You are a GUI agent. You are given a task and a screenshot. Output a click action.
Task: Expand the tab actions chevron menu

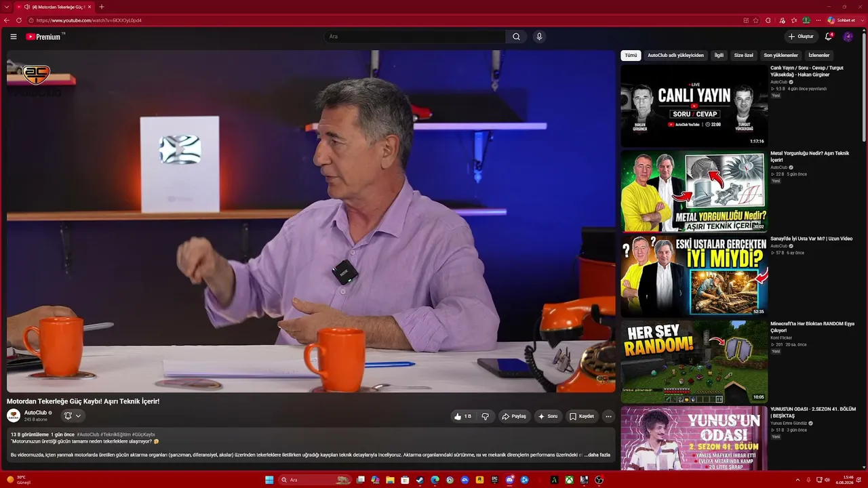click(7, 7)
